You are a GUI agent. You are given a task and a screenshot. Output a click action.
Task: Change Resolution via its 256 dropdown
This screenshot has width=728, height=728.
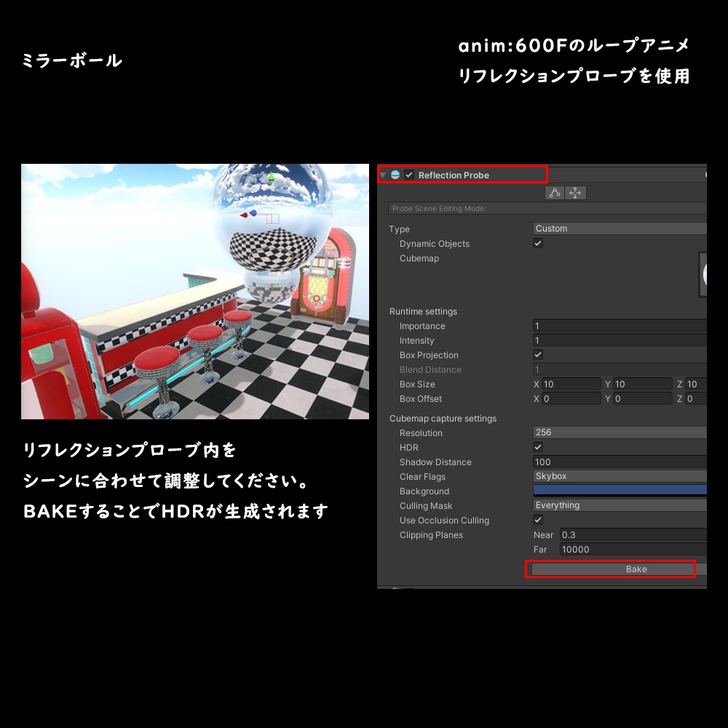point(619,432)
